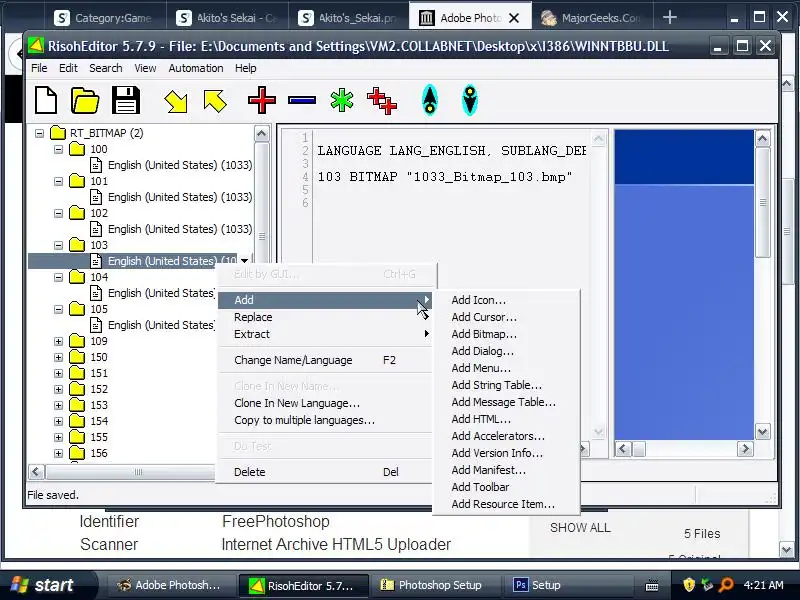This screenshot has width=800, height=600.
Task: Open the Help menu
Action: tap(245, 68)
